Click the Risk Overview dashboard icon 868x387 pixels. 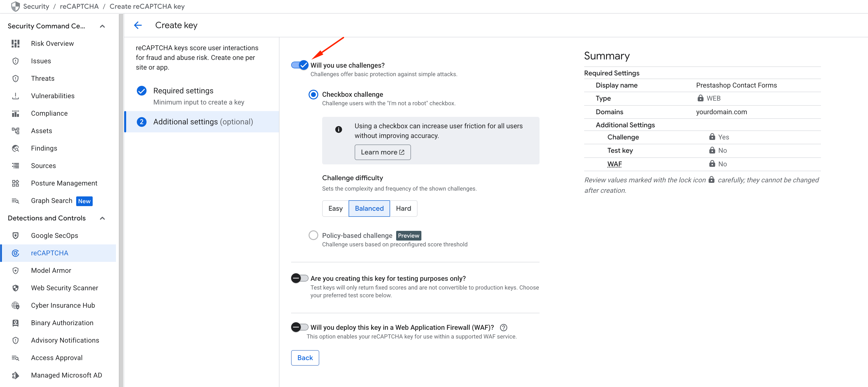16,43
